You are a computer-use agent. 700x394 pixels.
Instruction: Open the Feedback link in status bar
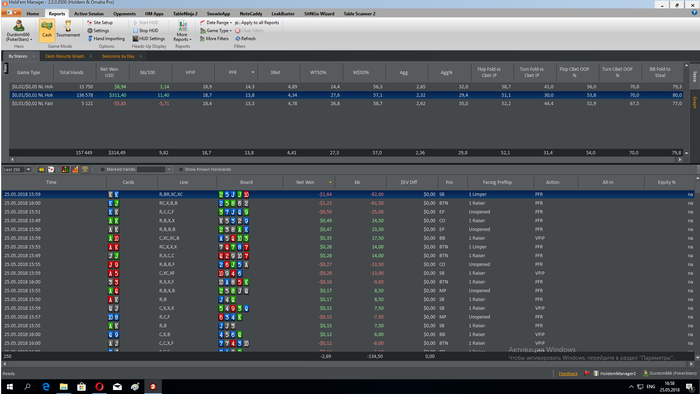click(568, 373)
